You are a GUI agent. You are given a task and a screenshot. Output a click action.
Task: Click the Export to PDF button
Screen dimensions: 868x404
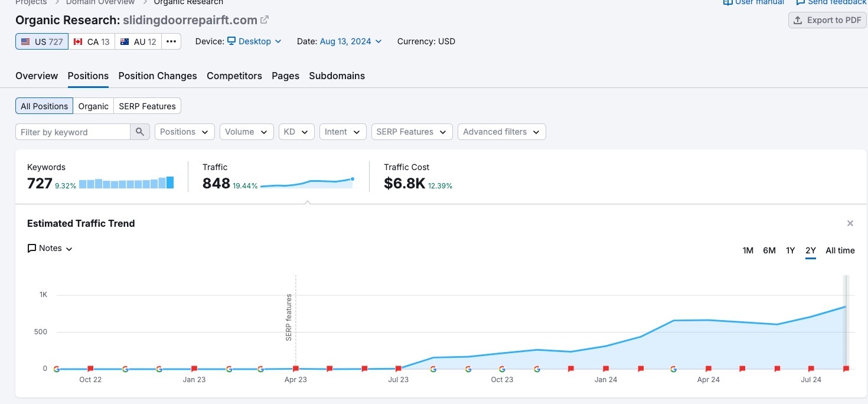click(827, 19)
